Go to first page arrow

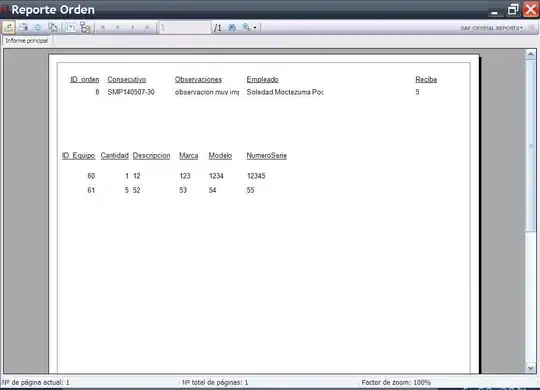[x=103, y=28]
